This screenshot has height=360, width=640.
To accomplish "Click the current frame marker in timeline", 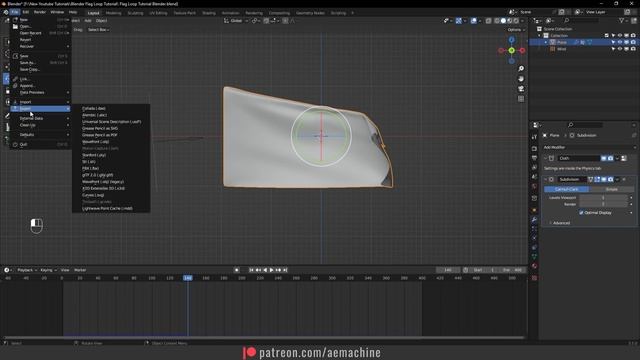I will point(188,278).
